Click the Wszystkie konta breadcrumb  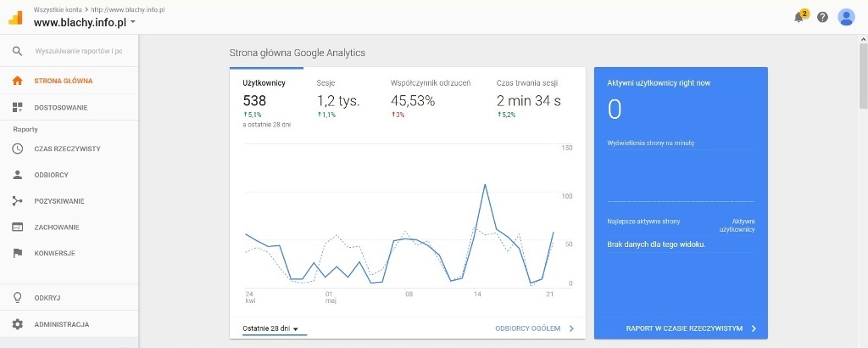point(58,10)
